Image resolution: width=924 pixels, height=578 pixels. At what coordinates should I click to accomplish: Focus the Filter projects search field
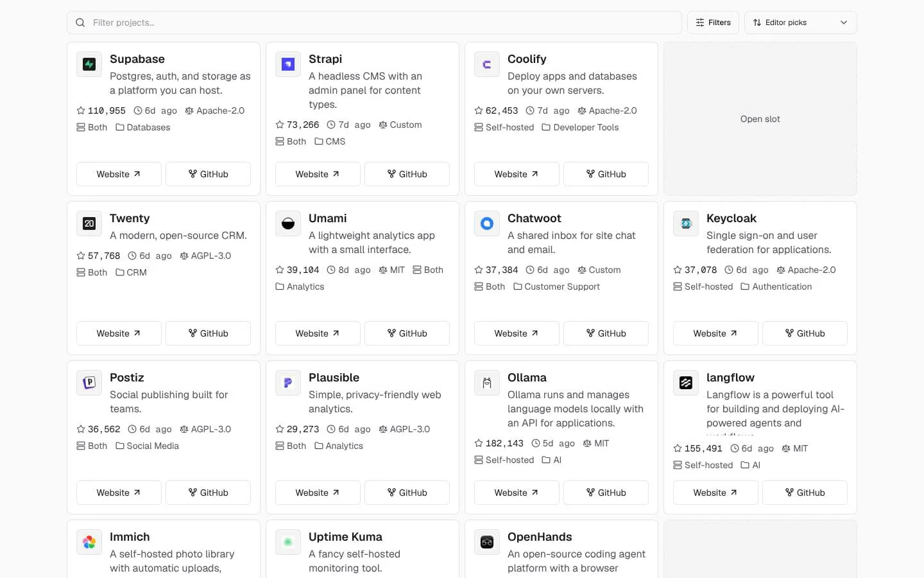[374, 22]
